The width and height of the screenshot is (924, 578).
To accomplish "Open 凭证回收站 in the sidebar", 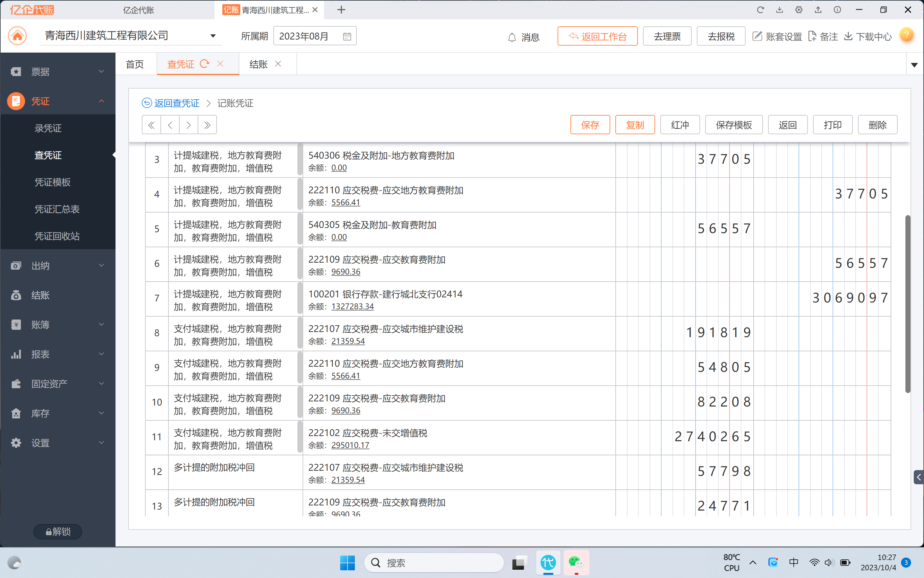I will pos(57,236).
